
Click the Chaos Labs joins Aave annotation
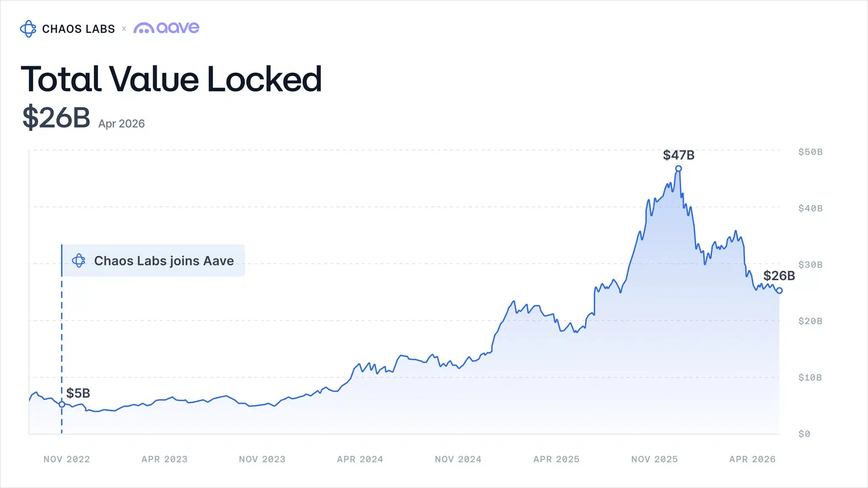pyautogui.click(x=164, y=261)
